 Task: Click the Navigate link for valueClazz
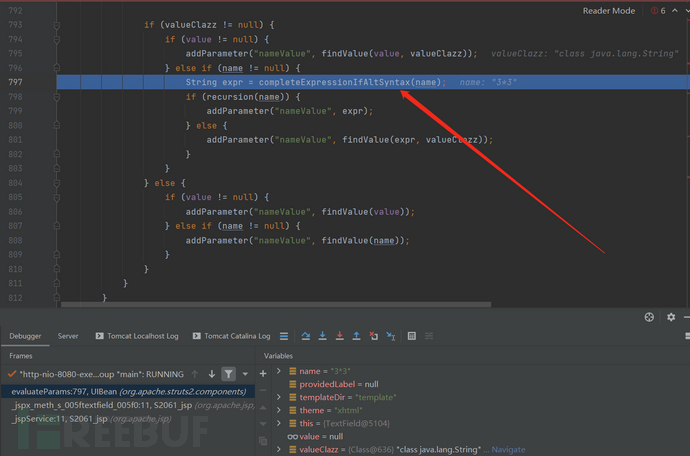point(509,450)
